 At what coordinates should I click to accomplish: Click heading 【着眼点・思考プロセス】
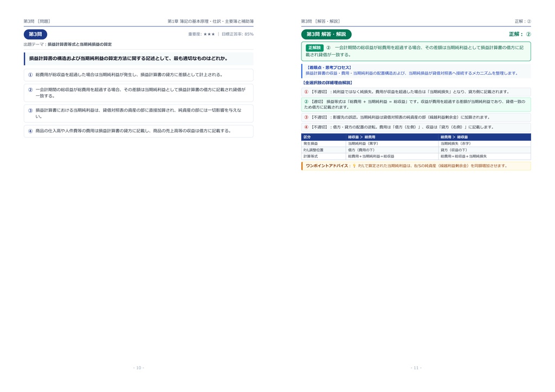[x=328, y=68]
